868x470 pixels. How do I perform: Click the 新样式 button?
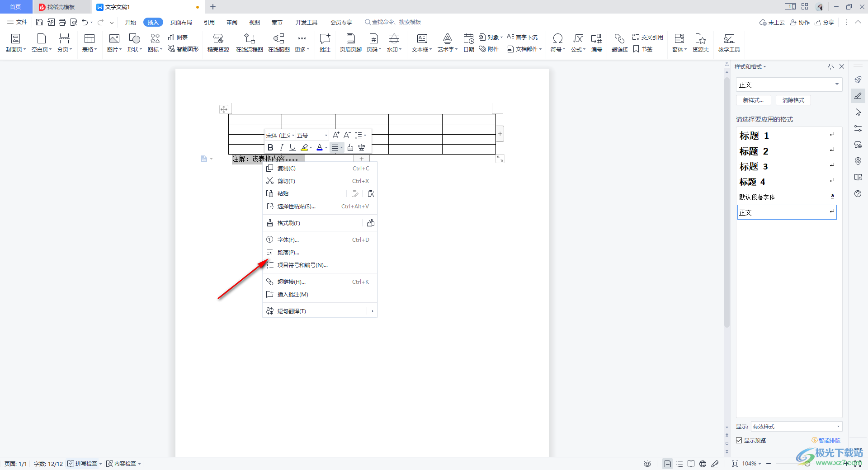tap(753, 100)
